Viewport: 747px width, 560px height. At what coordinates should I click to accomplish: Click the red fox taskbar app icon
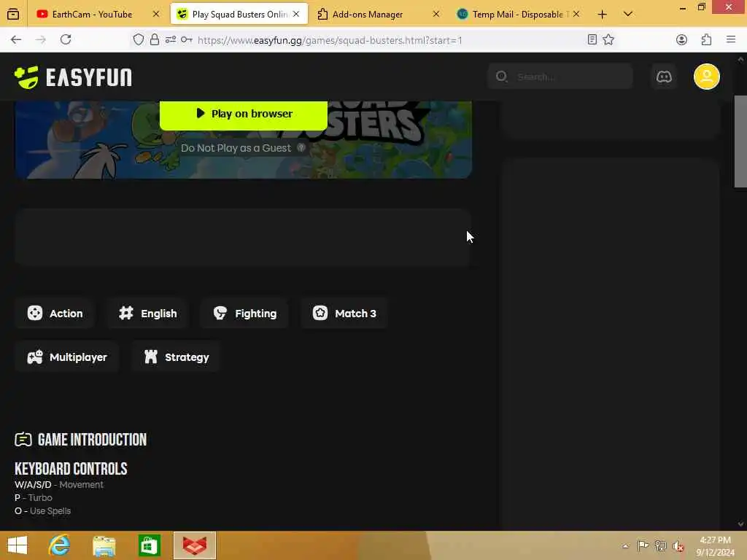tap(194, 545)
